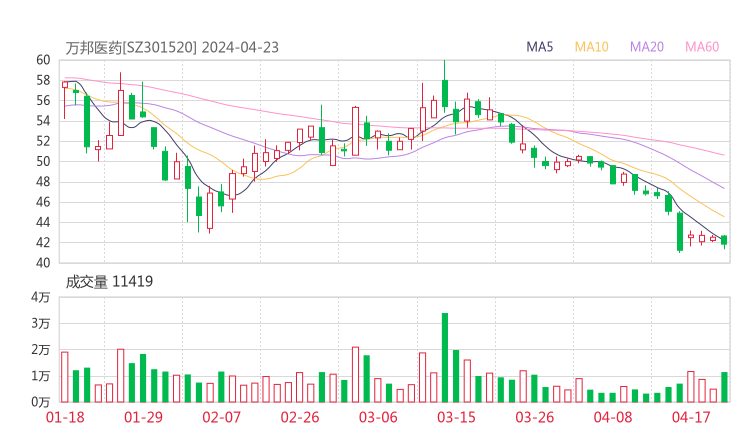
Task: Click the tallest green volume bar
Action: [x=445, y=358]
